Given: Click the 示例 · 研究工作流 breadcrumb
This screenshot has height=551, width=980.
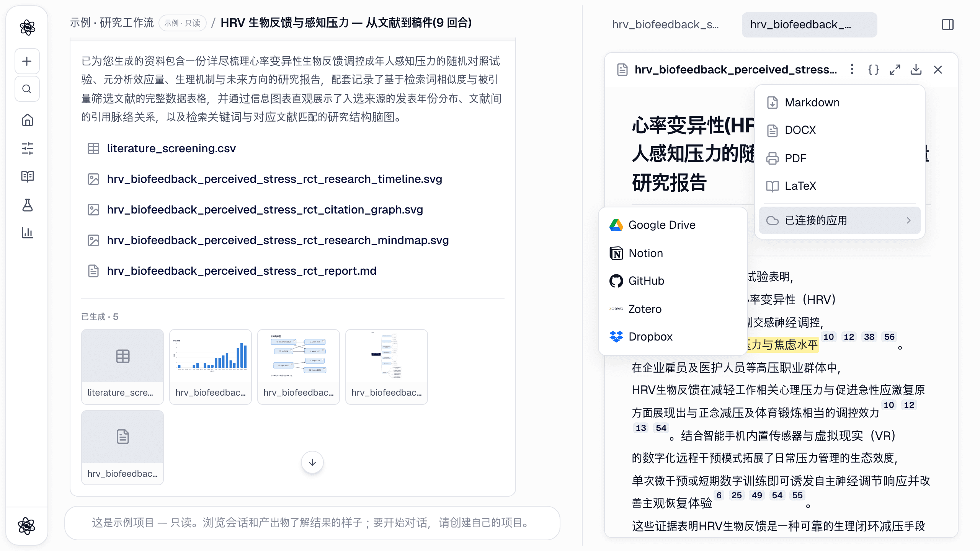Looking at the screenshot, I should click(x=112, y=23).
